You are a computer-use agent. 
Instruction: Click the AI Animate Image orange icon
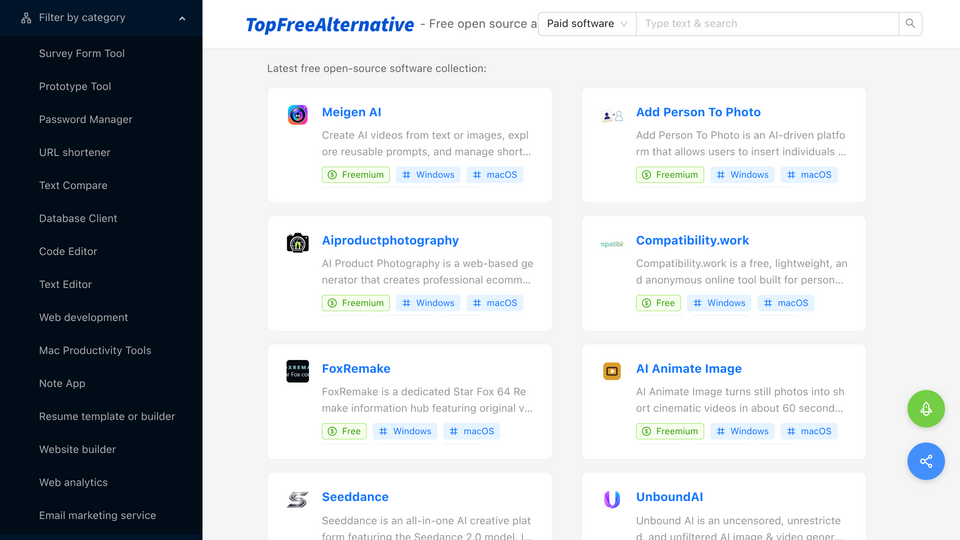pyautogui.click(x=612, y=371)
